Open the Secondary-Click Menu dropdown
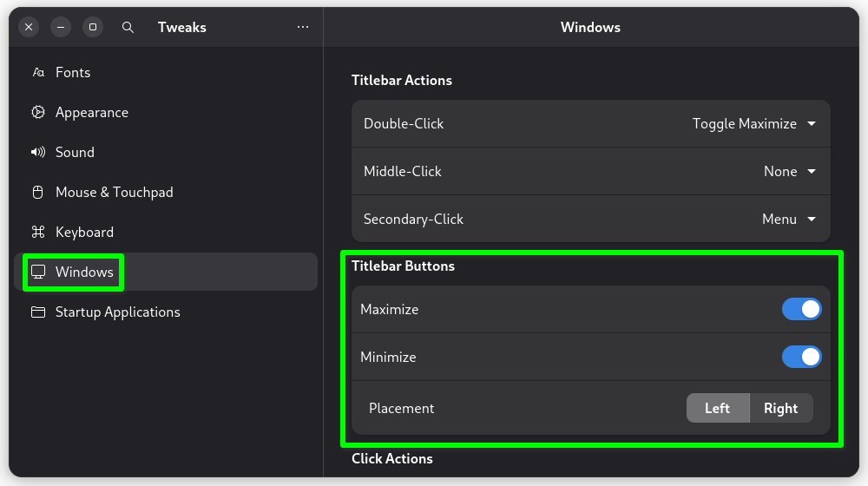 [788, 220]
